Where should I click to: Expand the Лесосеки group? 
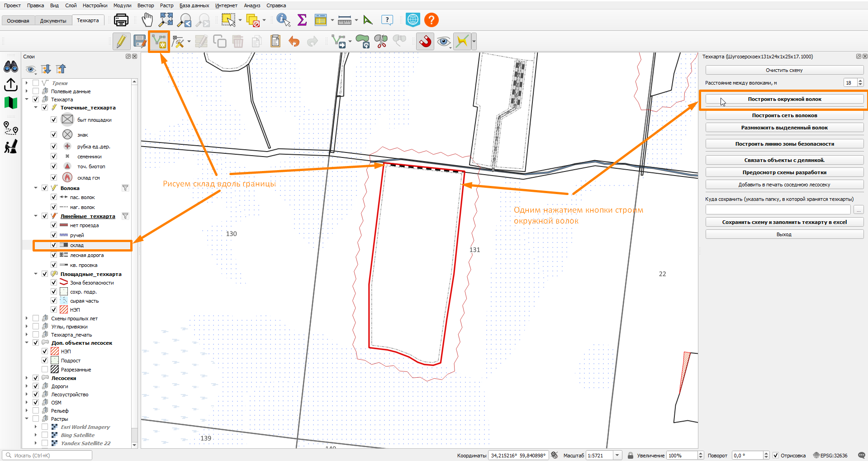click(27, 378)
